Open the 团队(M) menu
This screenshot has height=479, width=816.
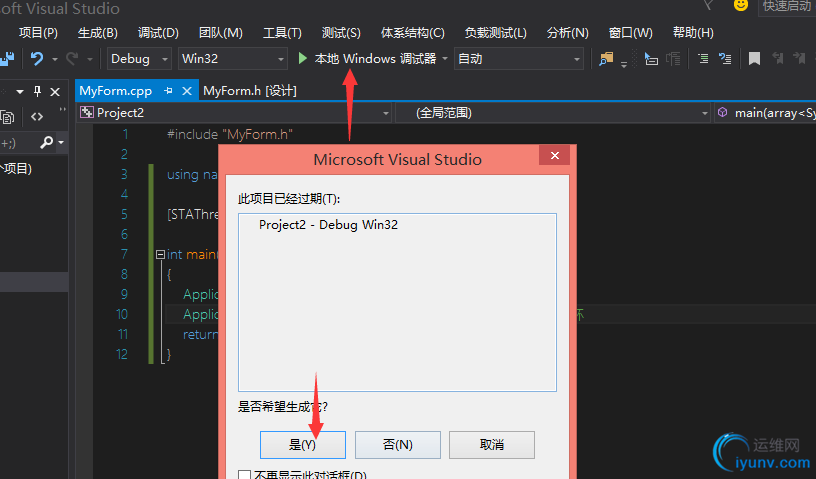221,33
